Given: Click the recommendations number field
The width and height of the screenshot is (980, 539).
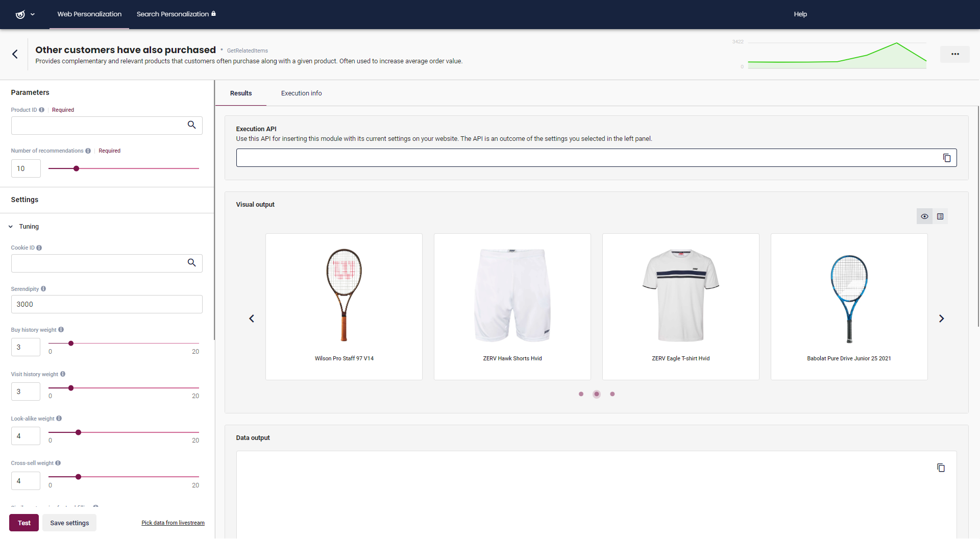Looking at the screenshot, I should [x=26, y=168].
